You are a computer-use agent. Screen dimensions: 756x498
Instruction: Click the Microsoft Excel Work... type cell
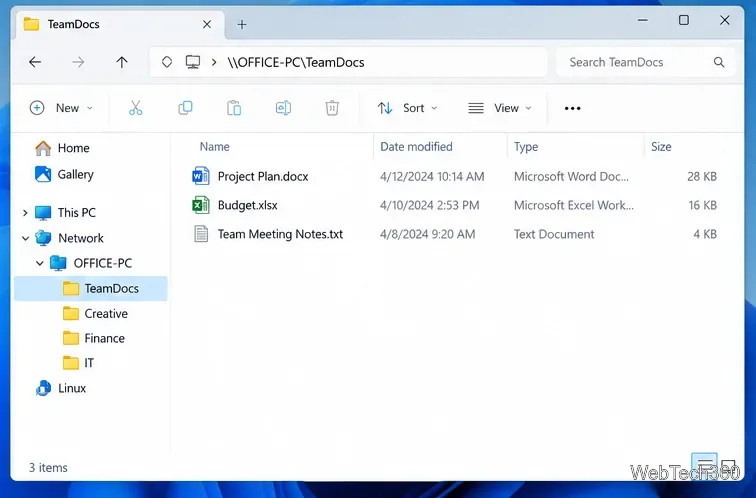(x=574, y=205)
